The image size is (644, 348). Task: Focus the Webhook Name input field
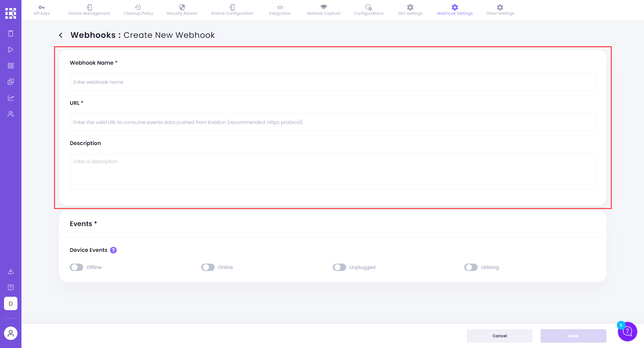coord(333,82)
